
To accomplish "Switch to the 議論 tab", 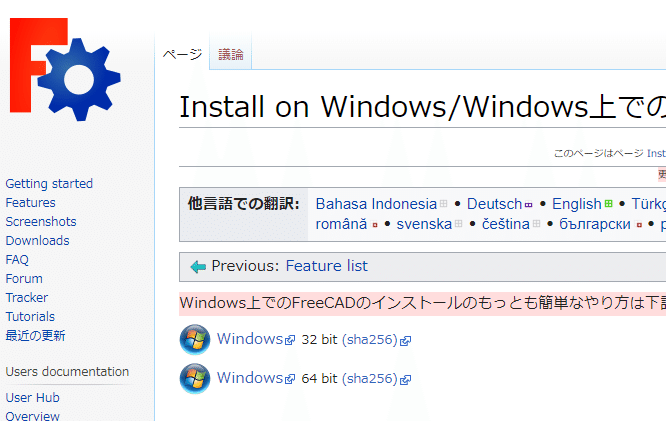I will coord(231,55).
